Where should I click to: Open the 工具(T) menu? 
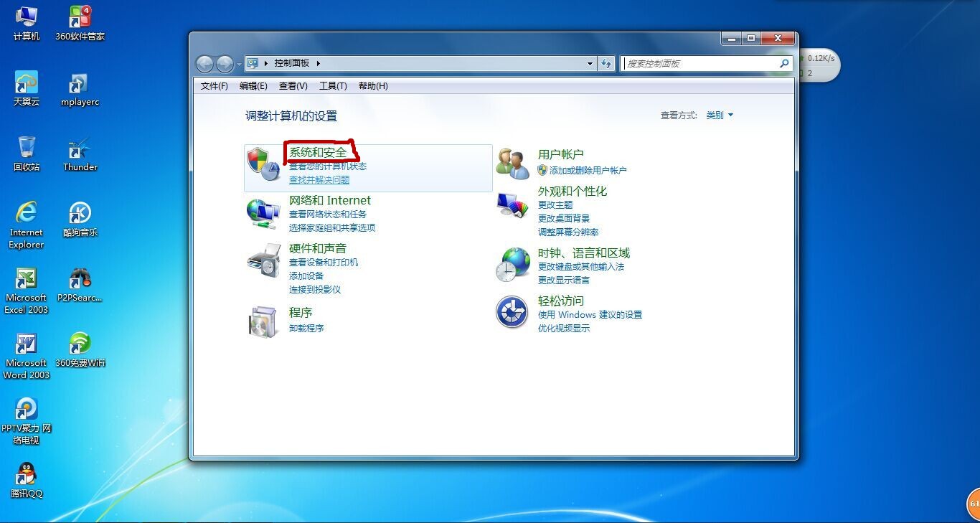tap(332, 86)
